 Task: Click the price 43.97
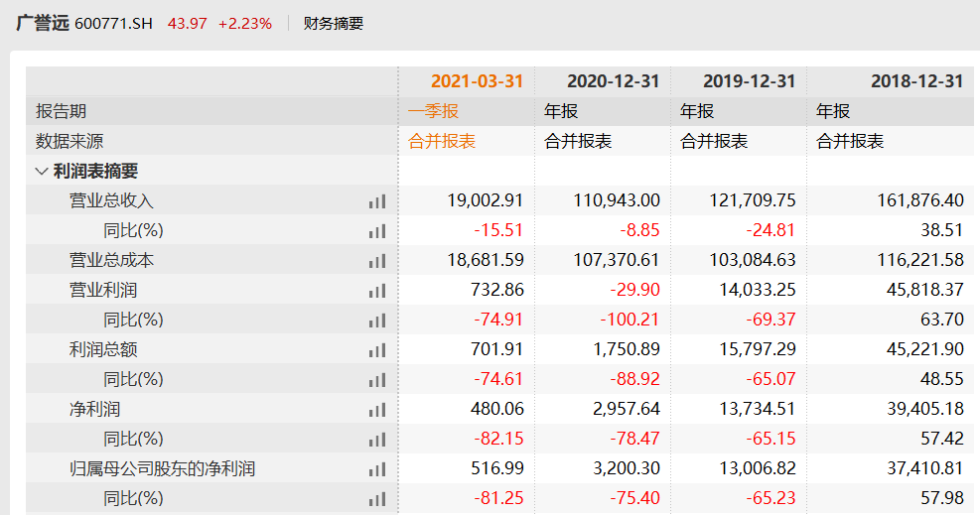[x=187, y=24]
